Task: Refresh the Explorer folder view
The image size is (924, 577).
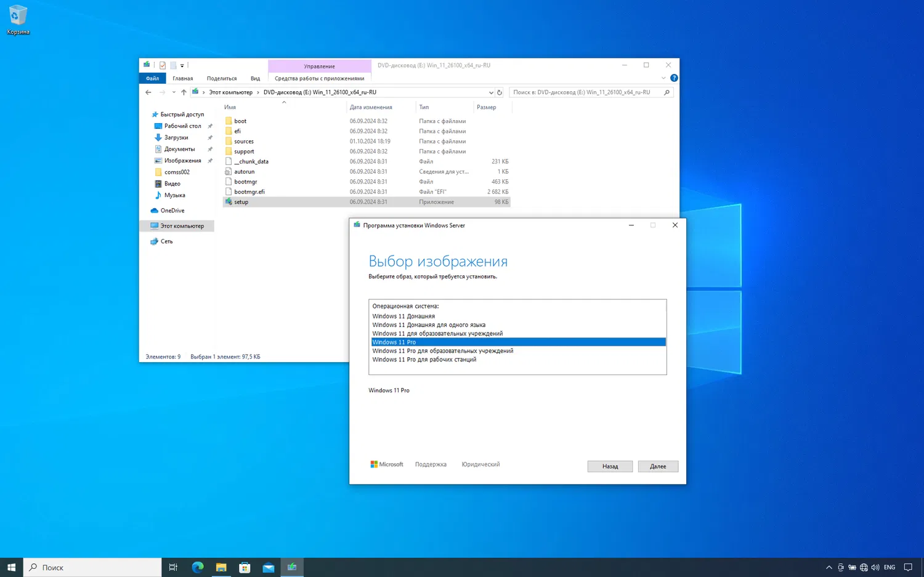Action: 500,92
